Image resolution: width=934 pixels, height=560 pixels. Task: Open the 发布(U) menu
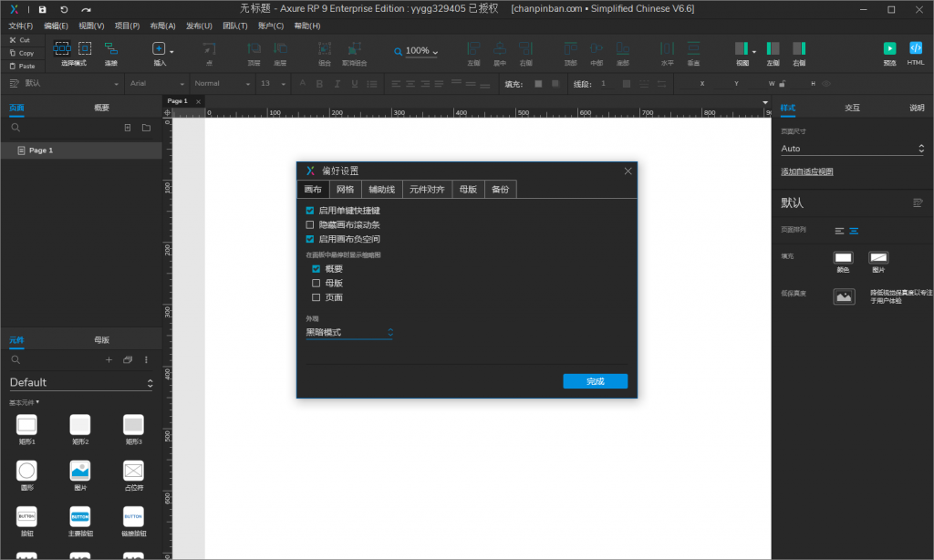pyautogui.click(x=199, y=26)
